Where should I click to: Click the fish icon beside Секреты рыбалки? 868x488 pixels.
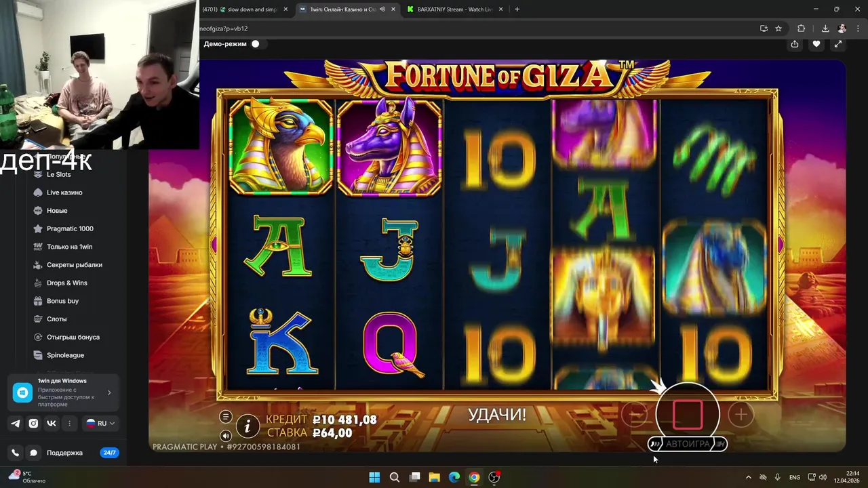[x=39, y=265]
